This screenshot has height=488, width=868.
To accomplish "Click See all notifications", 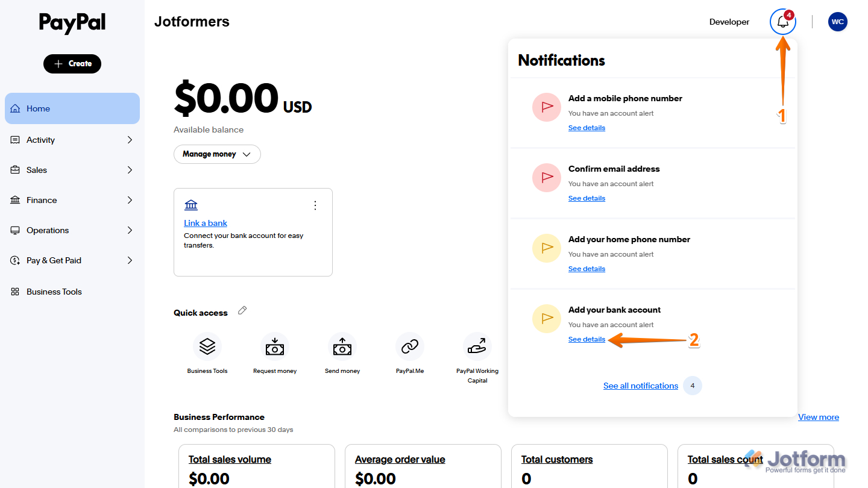I will (640, 386).
